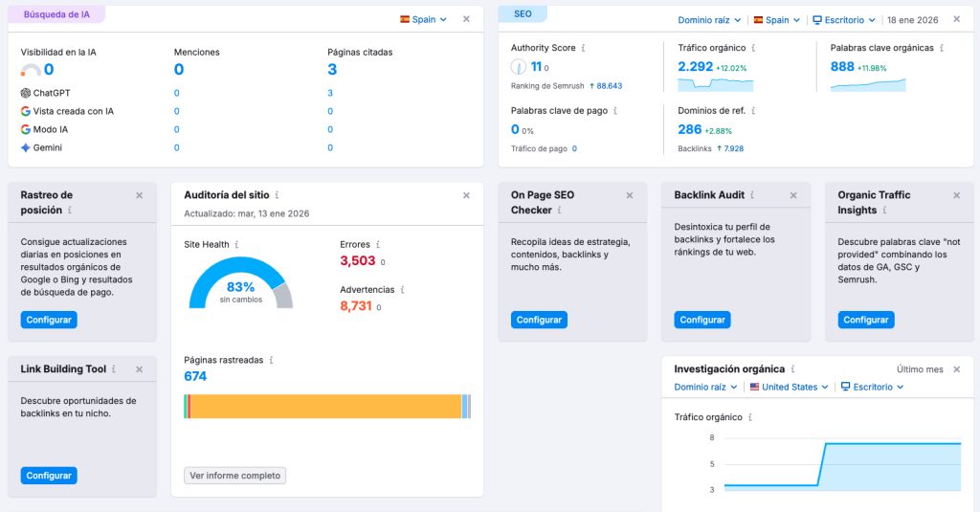980x512 pixels.
Task: Close the Rastreo de posición card
Action: tap(140, 195)
